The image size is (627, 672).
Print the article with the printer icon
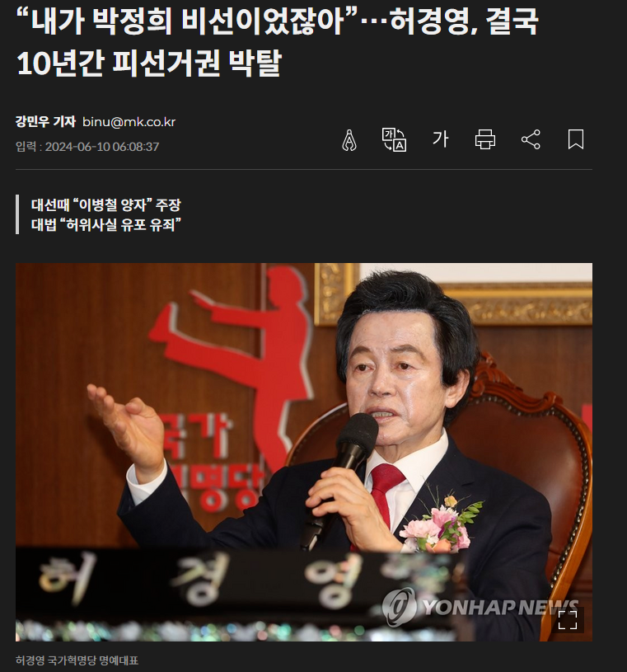coord(485,139)
